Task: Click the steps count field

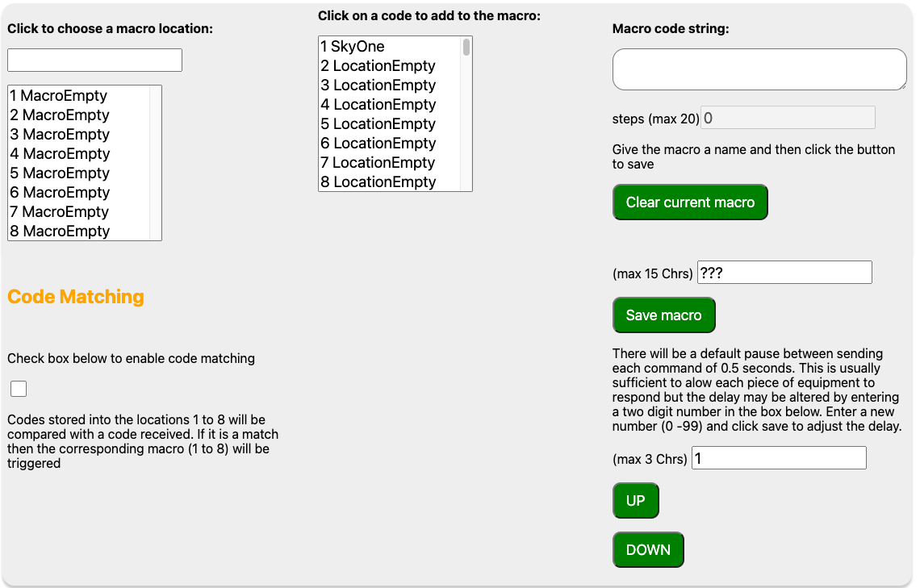Action: coord(788,118)
